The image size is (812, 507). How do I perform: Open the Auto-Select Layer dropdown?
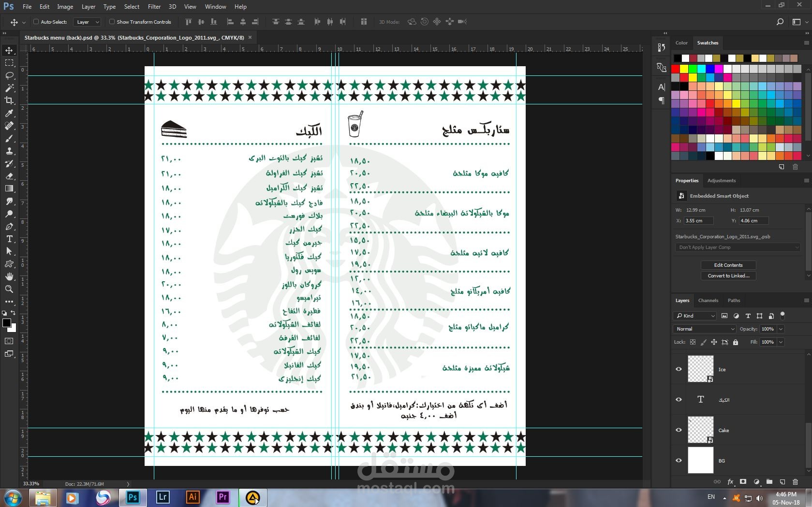coord(87,22)
